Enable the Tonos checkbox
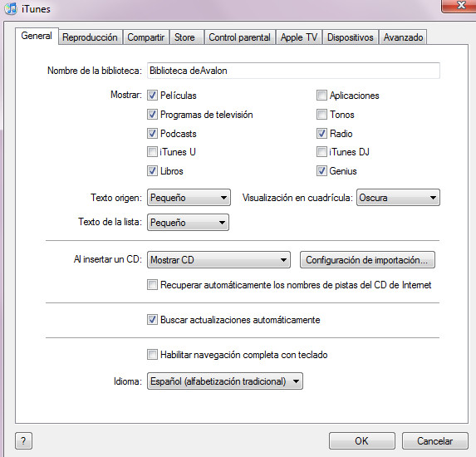This screenshot has width=476, height=457. 321,115
